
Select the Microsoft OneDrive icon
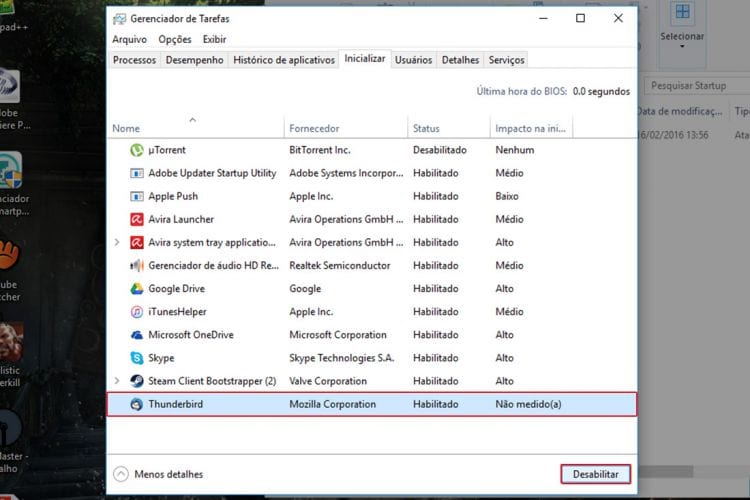[137, 335]
